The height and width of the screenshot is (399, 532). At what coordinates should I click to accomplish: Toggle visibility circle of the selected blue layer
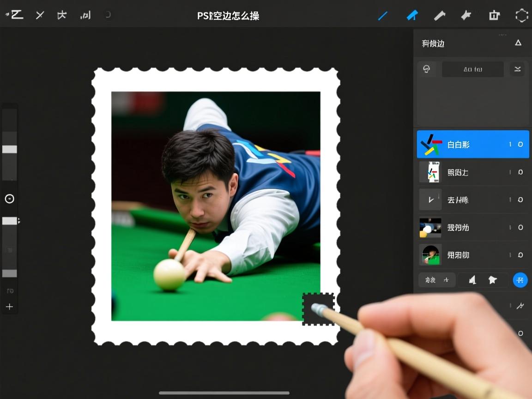[x=520, y=145]
